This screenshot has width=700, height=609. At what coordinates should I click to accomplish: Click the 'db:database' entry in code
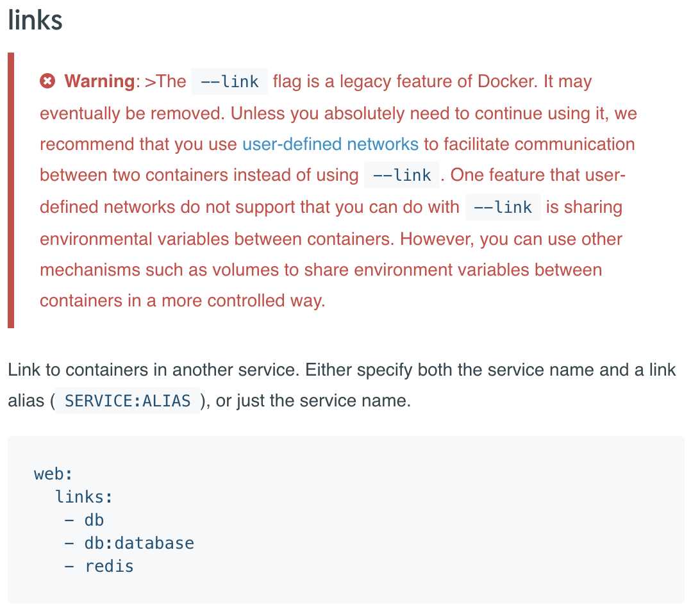pos(139,544)
